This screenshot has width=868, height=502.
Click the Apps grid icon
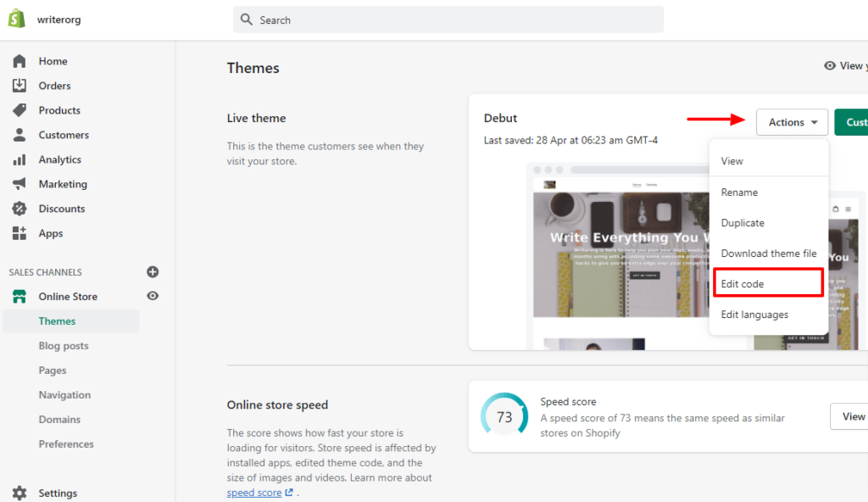[19, 233]
